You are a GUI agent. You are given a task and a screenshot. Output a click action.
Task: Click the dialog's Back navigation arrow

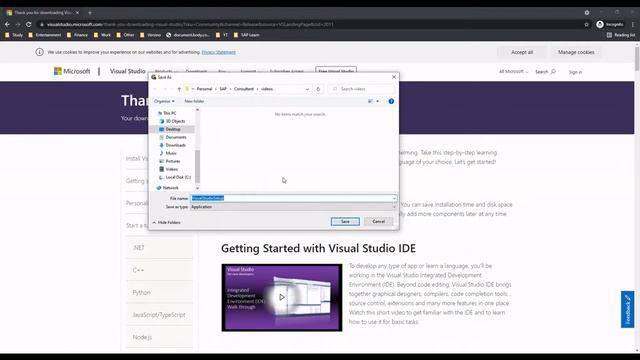click(x=155, y=89)
